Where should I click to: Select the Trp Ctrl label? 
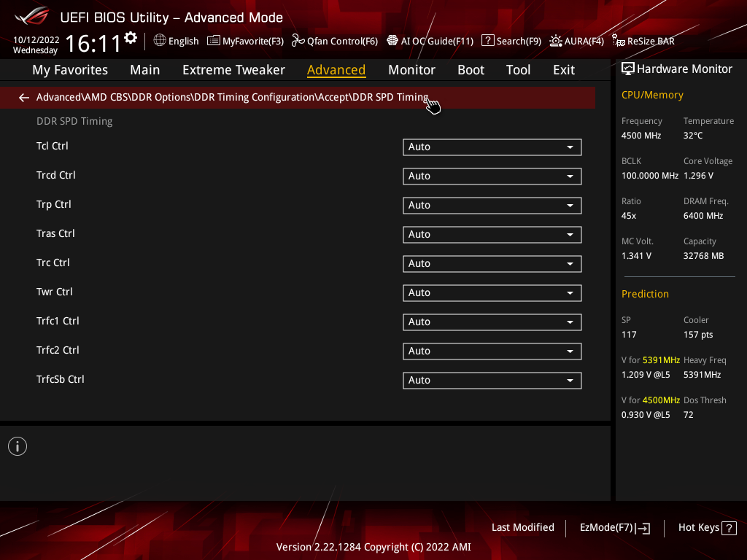(53, 205)
